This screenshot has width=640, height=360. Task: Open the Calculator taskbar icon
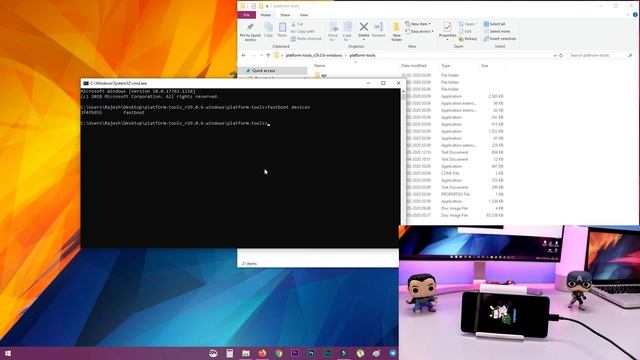229,353
